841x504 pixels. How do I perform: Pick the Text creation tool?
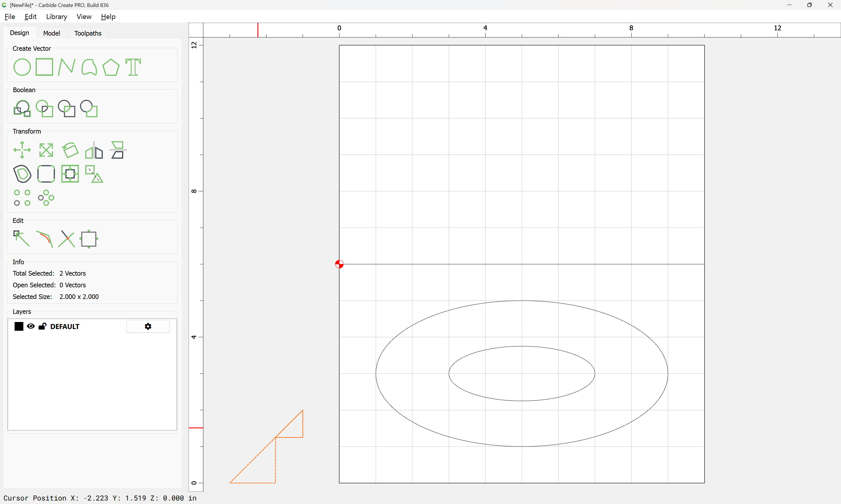point(133,67)
